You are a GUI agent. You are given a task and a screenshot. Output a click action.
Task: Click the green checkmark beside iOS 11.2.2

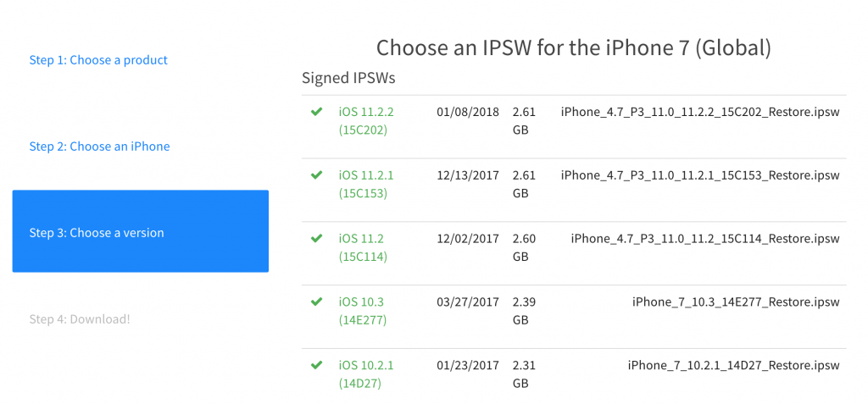(316, 112)
